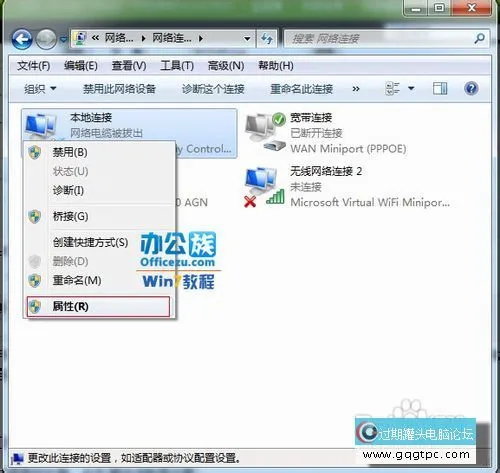
Task: Choose 创建快捷方式(S) from context menu
Action: pos(99,242)
